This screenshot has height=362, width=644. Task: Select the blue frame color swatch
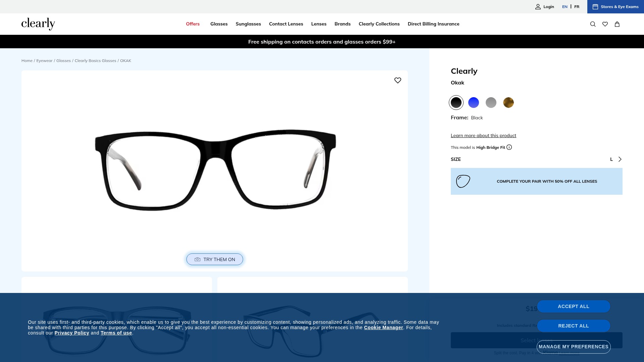pos(474,103)
